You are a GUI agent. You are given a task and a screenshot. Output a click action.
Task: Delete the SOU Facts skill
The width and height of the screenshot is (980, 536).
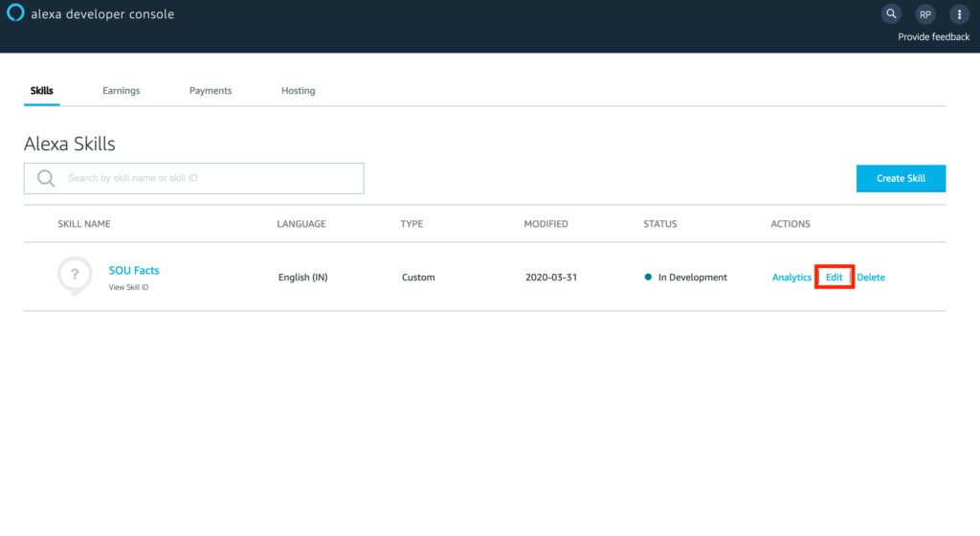[x=871, y=278]
